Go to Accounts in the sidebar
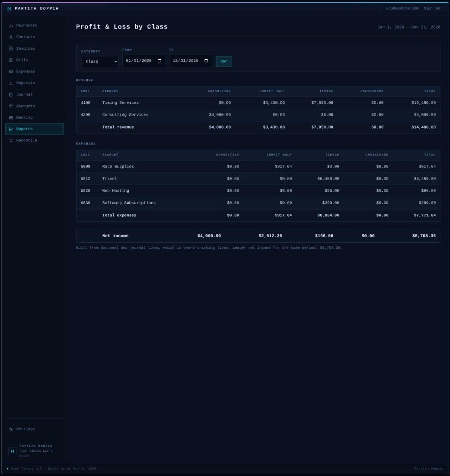450x476 pixels. point(35,106)
